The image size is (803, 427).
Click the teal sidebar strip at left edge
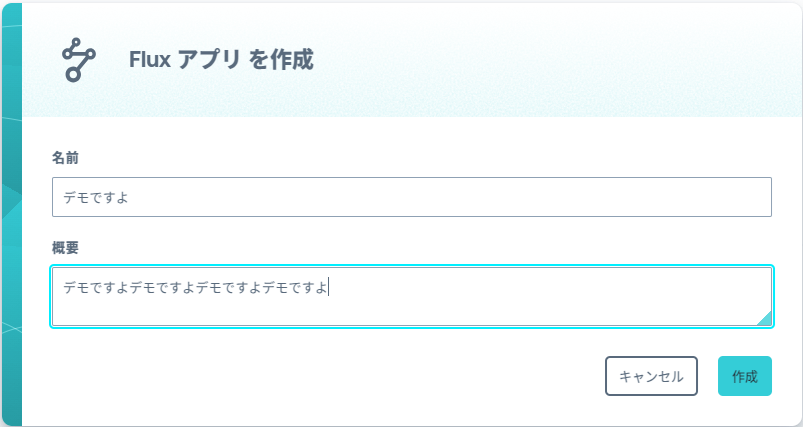coord(11,215)
